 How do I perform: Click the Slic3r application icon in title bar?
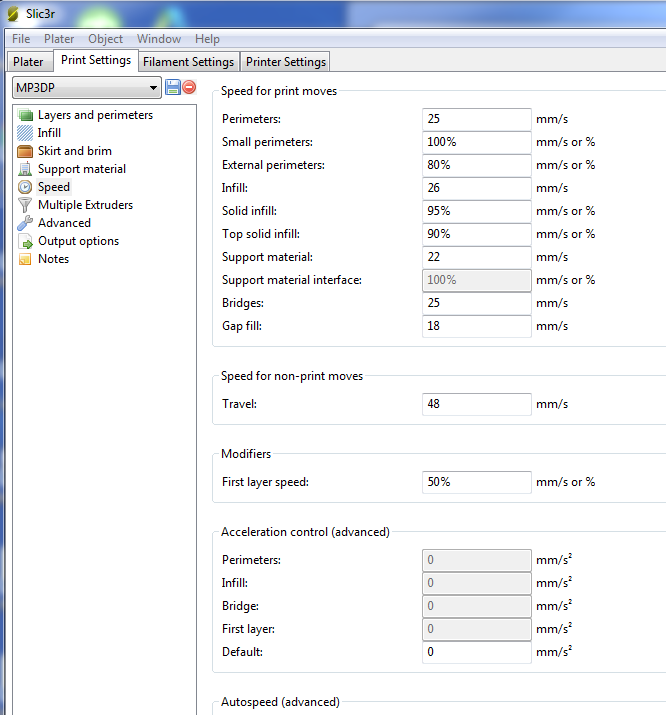(x=13, y=14)
